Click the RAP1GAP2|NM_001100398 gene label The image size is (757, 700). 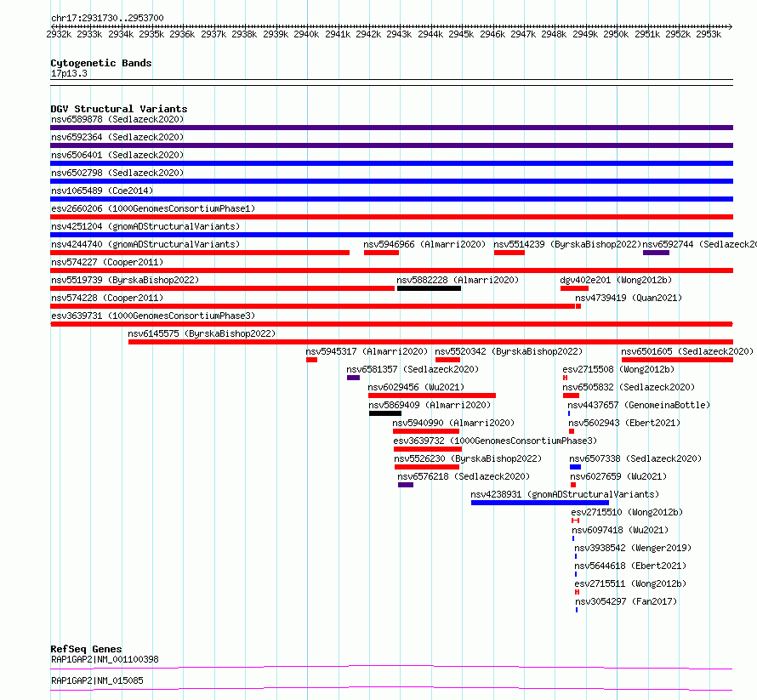[x=105, y=659]
